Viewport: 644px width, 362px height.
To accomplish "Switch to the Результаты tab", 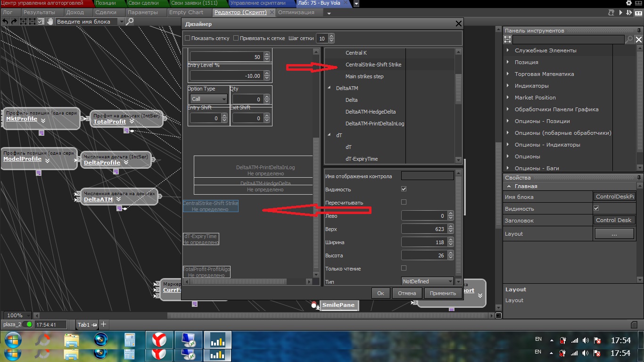I will pyautogui.click(x=39, y=12).
